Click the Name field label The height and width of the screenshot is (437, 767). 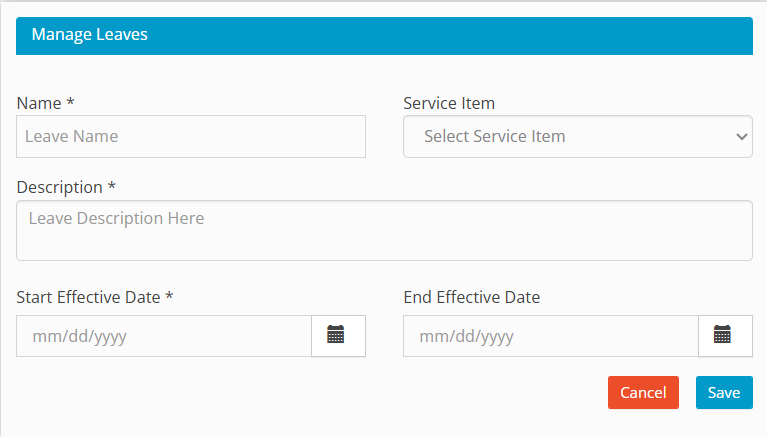pos(39,103)
